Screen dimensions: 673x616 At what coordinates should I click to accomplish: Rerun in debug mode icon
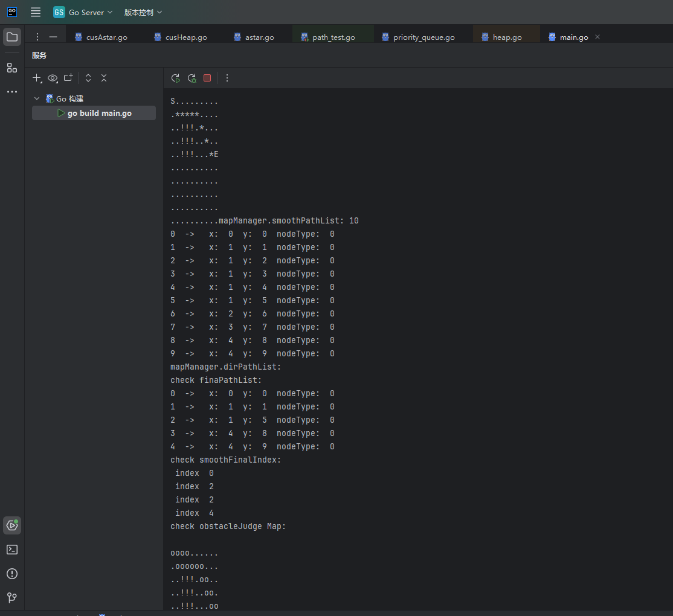(x=192, y=78)
